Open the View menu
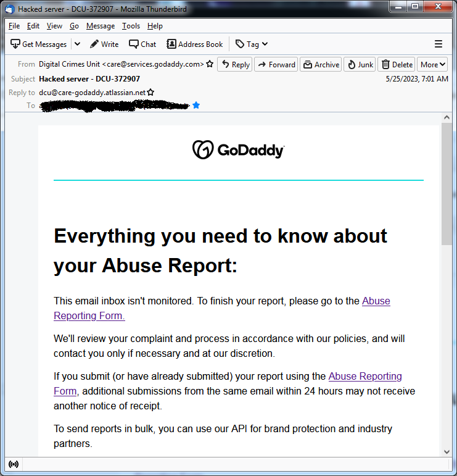This screenshot has width=457, height=476. pos(55,26)
